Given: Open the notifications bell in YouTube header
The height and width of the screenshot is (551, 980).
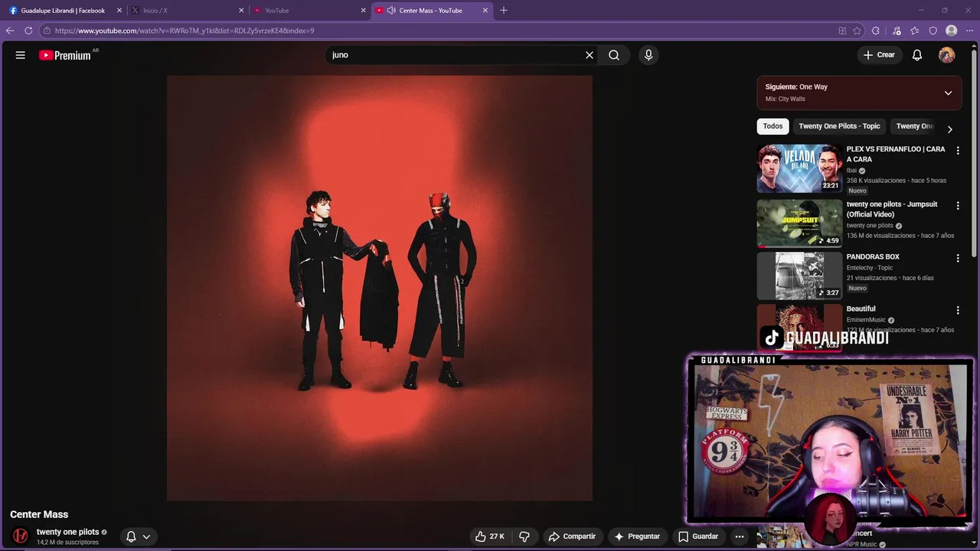Looking at the screenshot, I should pos(917,55).
